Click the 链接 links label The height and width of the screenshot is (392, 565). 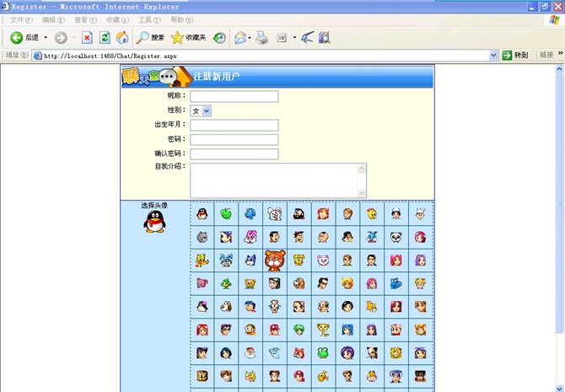point(546,55)
